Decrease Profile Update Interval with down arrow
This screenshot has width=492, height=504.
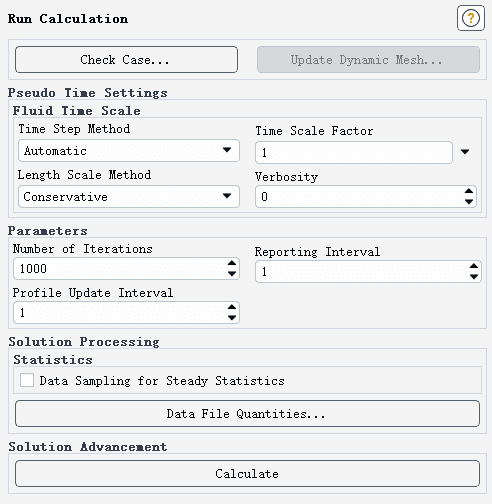coord(232,318)
